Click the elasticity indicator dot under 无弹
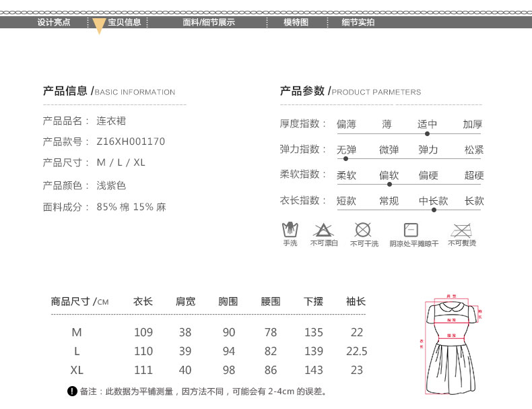Viewport: 532px width, 409px height. [x=346, y=158]
